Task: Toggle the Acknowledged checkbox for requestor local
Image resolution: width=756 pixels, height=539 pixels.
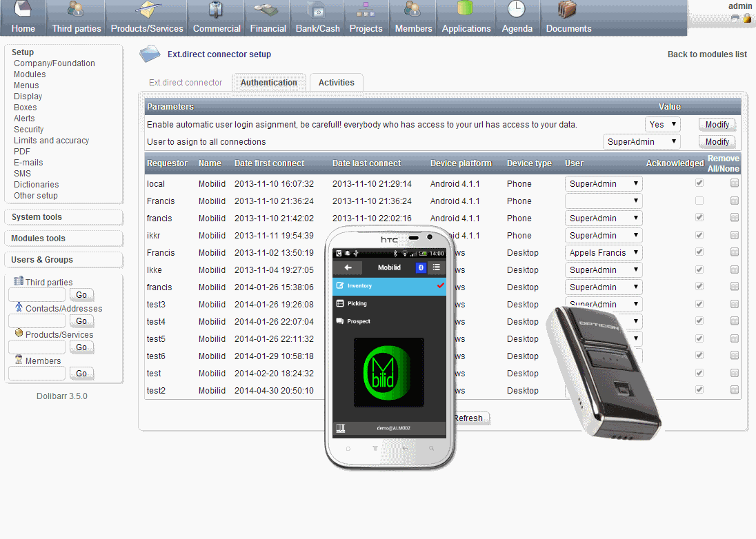Action: pos(699,183)
